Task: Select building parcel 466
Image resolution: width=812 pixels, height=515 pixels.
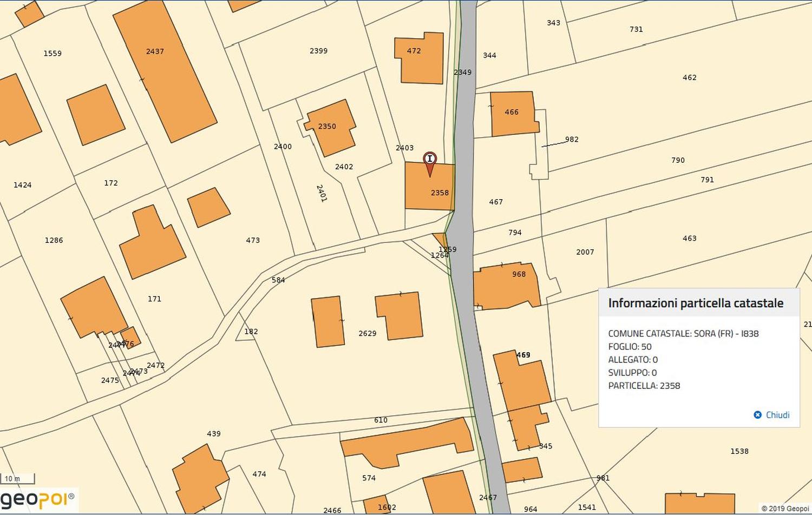Action: [x=513, y=115]
